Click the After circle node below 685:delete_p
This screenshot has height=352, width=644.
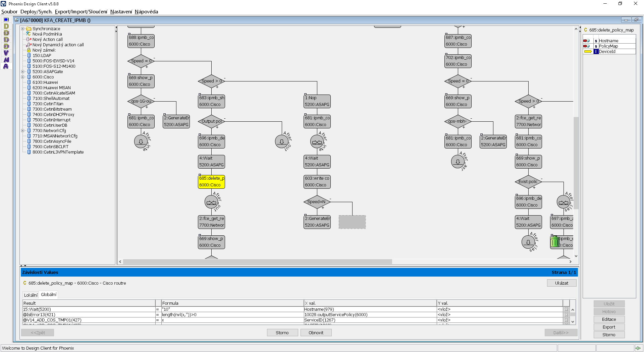pyautogui.click(x=211, y=202)
